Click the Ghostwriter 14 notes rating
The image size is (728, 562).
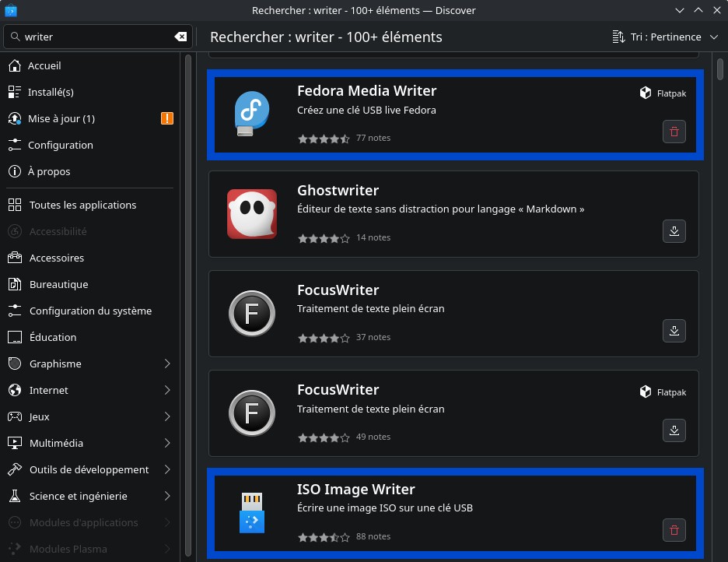pos(344,238)
